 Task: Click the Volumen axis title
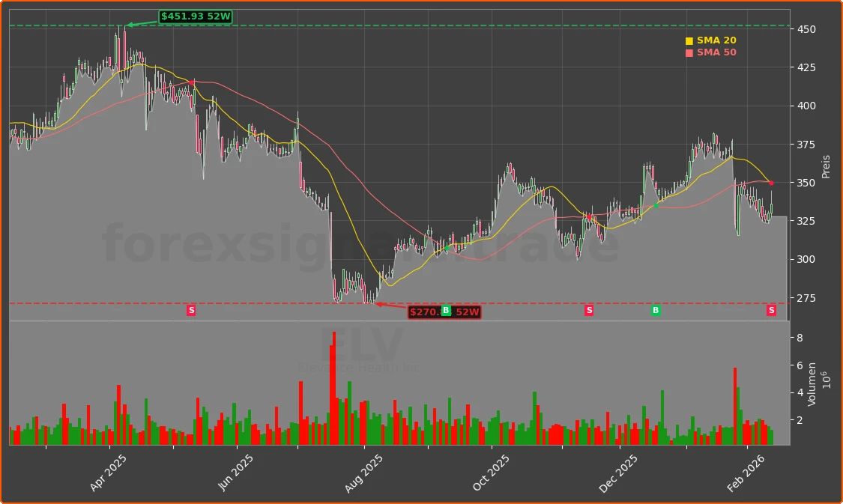(812, 383)
